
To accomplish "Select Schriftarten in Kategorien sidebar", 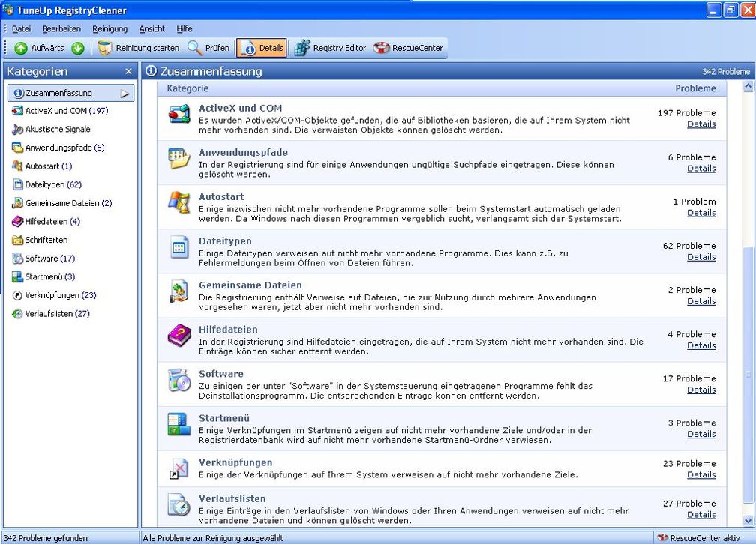I will (x=40, y=240).
